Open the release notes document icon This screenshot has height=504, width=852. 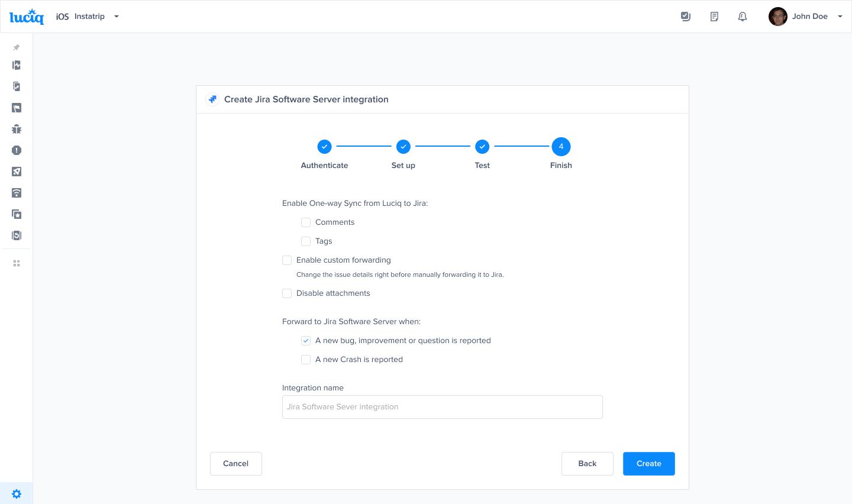coord(714,16)
